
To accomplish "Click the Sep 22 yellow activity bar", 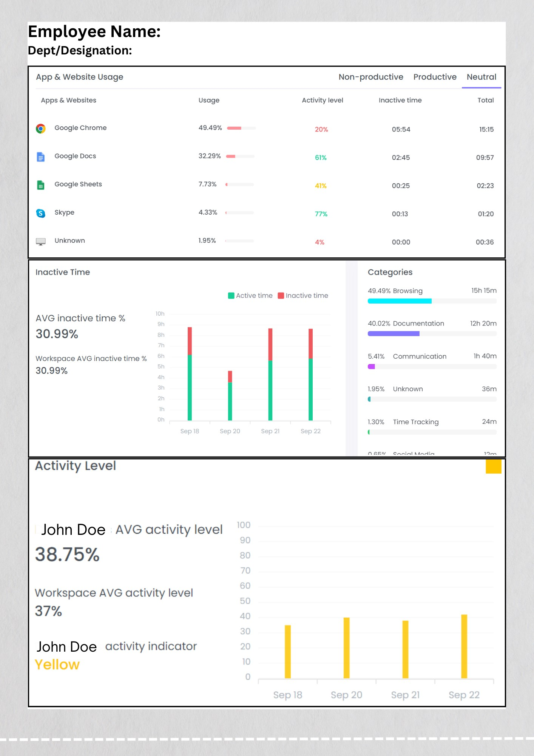I will tap(464, 646).
